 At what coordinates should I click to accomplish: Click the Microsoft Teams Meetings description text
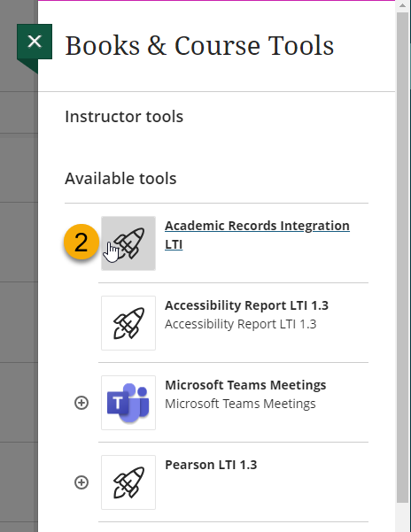tap(240, 404)
